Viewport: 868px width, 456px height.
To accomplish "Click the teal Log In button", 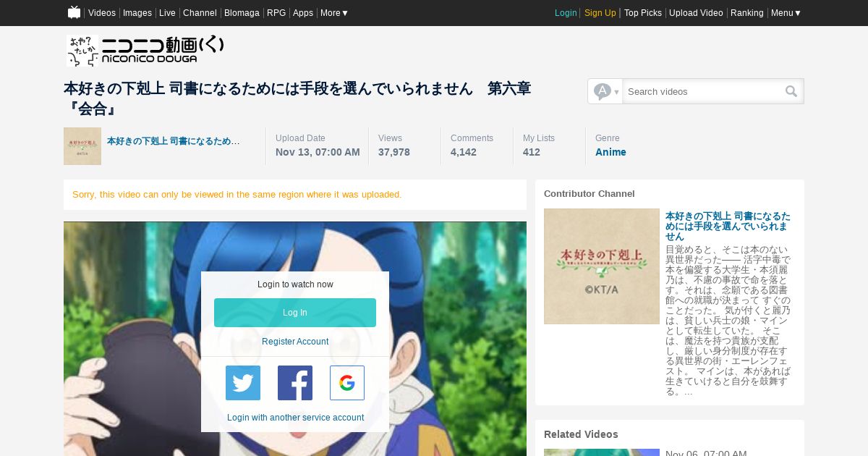I will 295,313.
